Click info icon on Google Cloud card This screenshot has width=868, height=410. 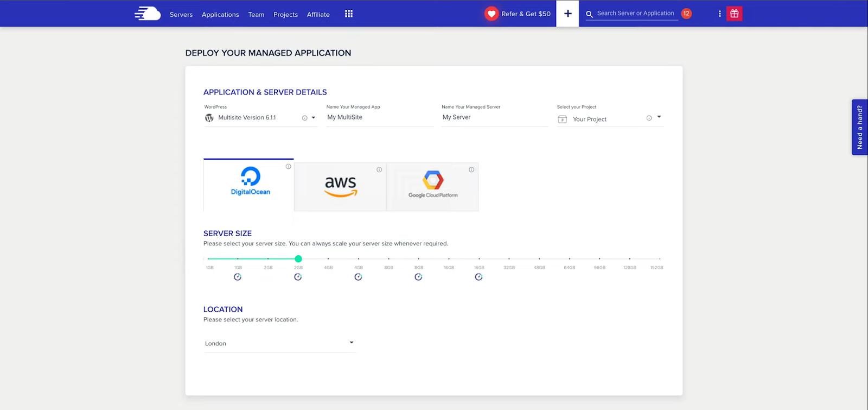click(471, 170)
